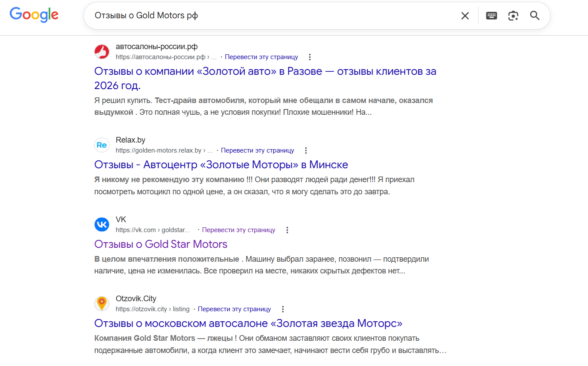Open more options for Otzovik.City result

click(x=283, y=309)
